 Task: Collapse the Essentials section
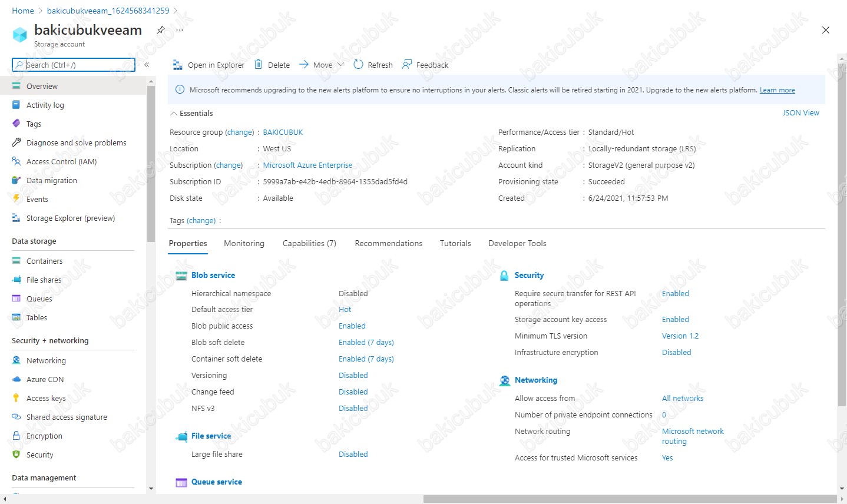pyautogui.click(x=173, y=113)
